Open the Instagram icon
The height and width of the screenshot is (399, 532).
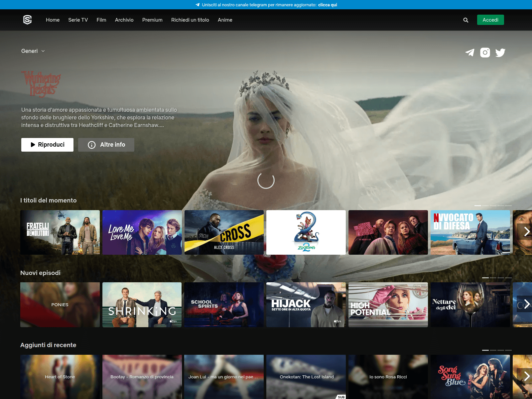click(485, 53)
